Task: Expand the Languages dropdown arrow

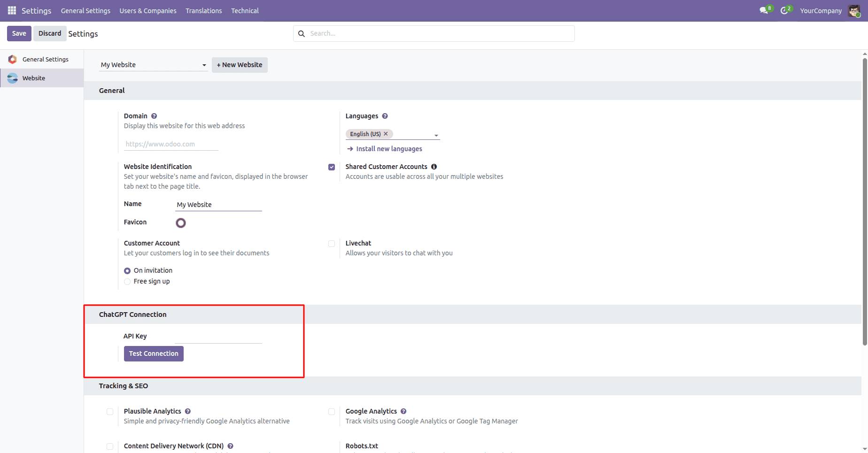Action: [x=436, y=135]
